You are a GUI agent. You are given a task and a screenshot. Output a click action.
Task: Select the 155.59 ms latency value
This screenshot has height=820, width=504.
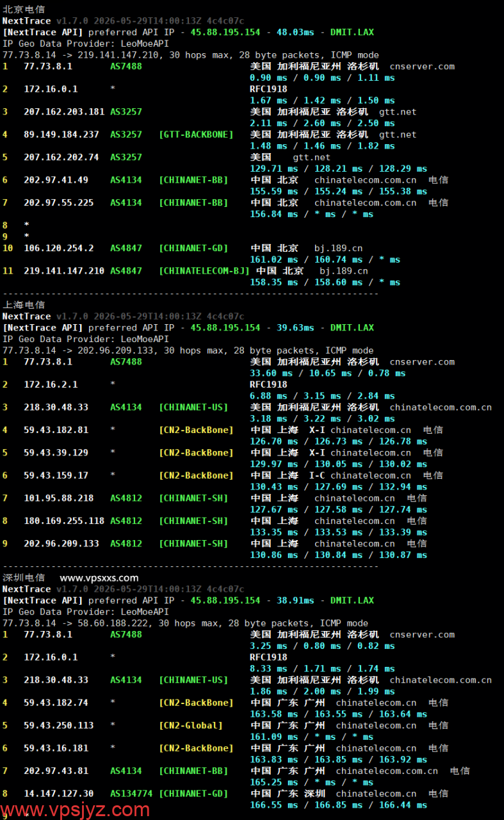point(274,191)
